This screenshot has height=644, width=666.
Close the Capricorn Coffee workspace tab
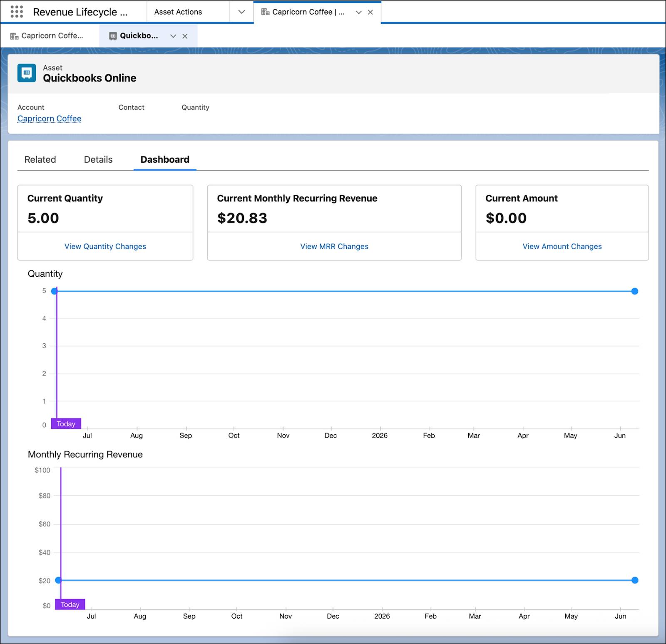pos(370,12)
